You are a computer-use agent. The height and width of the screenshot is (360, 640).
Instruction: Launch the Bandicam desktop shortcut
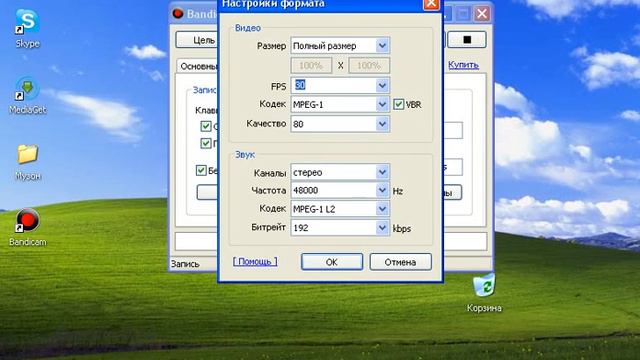[x=28, y=227]
